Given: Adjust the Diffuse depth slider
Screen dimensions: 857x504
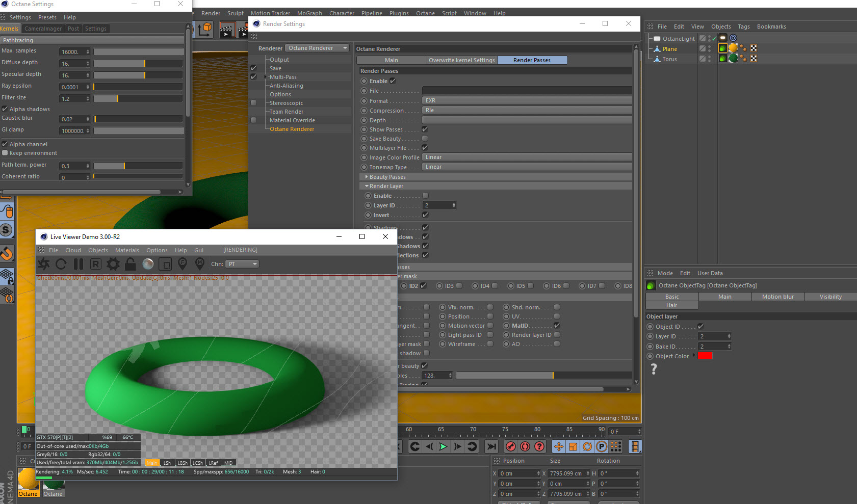Looking at the screenshot, I should coord(138,63).
